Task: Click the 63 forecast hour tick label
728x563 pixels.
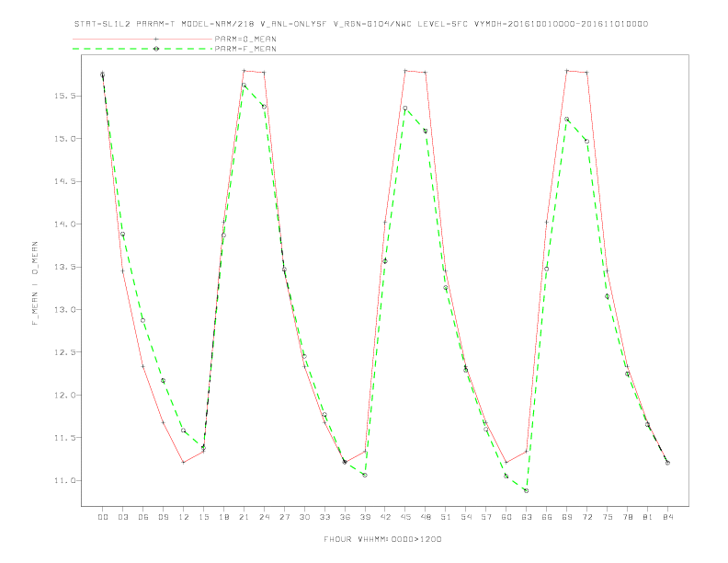Action: (527, 517)
